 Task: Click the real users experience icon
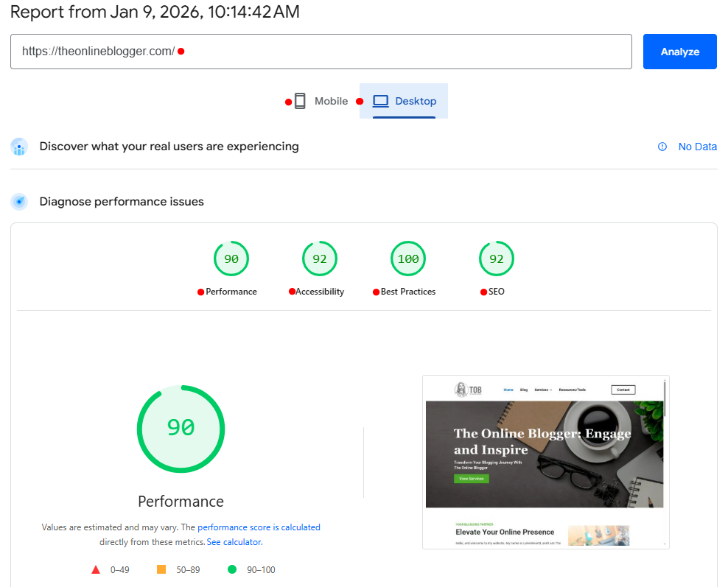pos(19,147)
